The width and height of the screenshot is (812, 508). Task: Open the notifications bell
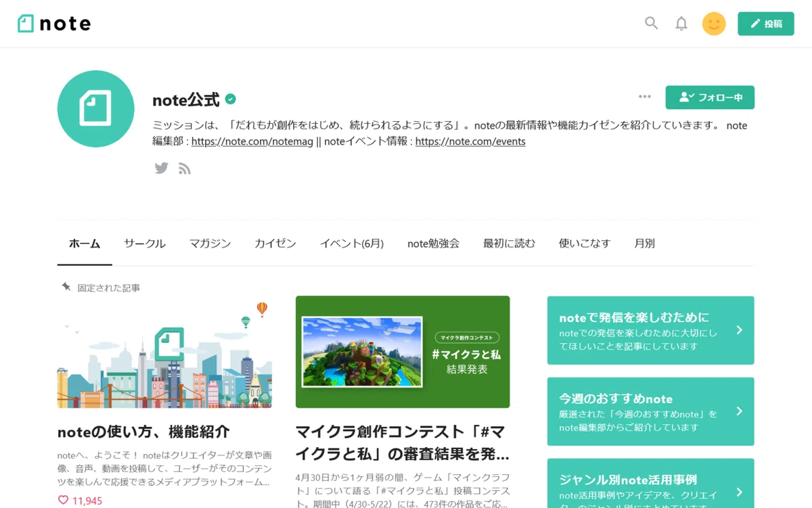point(681,24)
